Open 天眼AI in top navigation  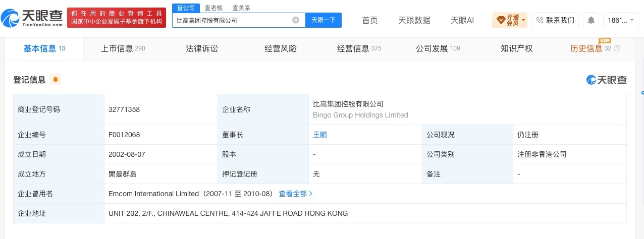462,20
